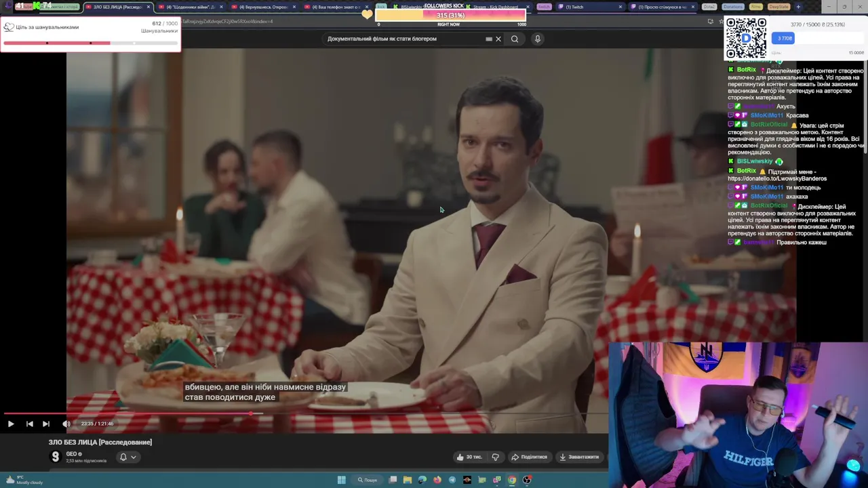This screenshot has width=868, height=488.
Task: Open weather widget Mostly cloudy
Action: pos(24,480)
